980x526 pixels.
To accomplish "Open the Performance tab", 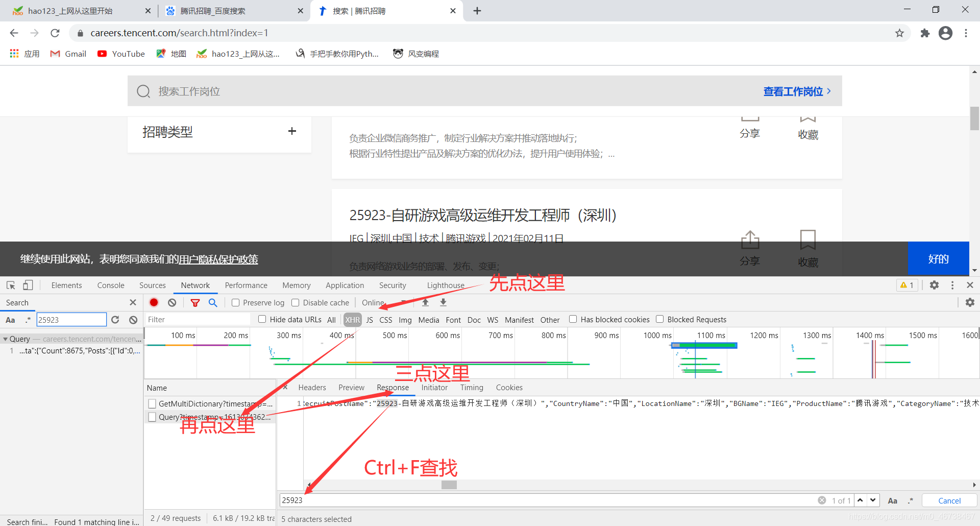I will [246, 285].
